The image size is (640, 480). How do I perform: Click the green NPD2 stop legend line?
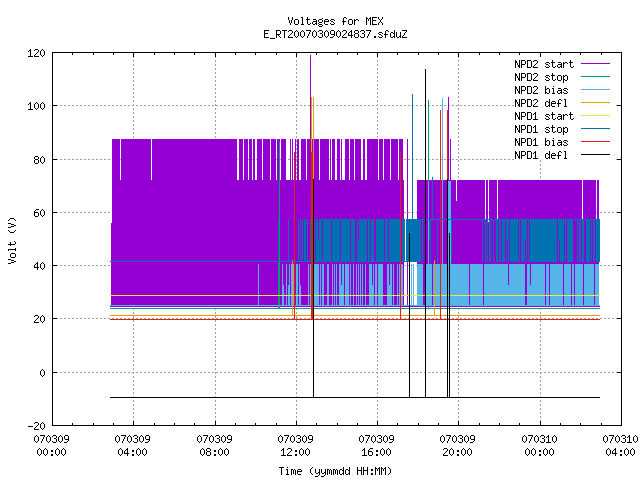pyautogui.click(x=595, y=77)
